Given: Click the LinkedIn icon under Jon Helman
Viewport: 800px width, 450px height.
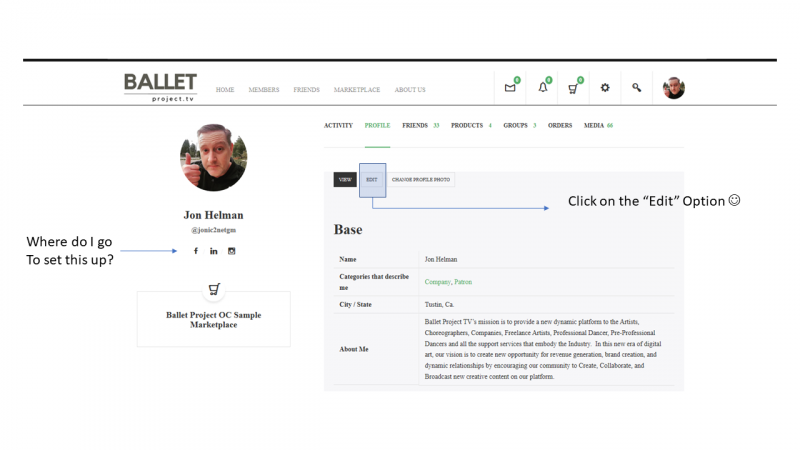Looking at the screenshot, I should pos(213,251).
